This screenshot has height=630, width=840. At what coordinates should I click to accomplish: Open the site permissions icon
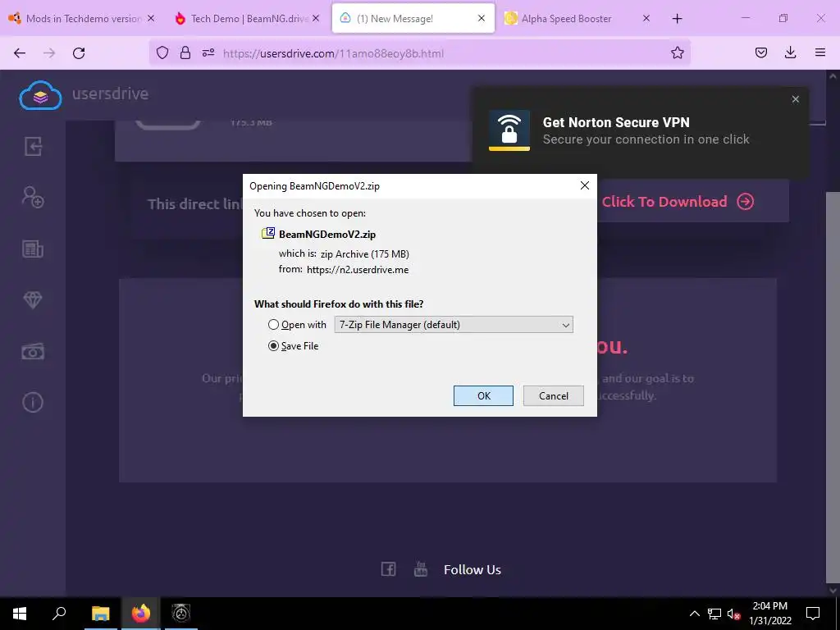click(208, 52)
